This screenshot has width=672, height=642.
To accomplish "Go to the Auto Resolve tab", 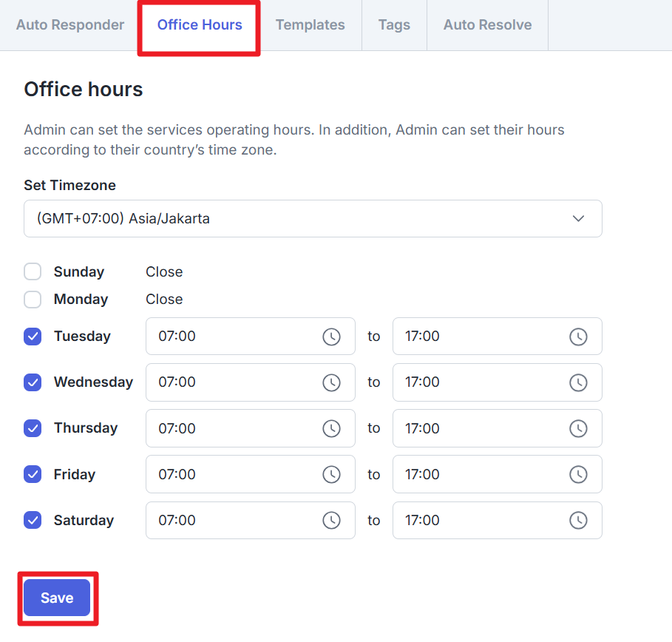I will (x=487, y=25).
